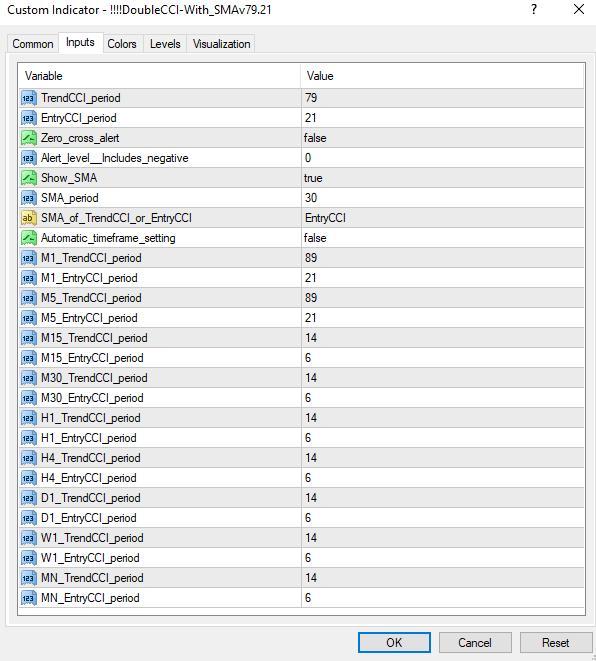Close the Custom Indicator dialog
Image resolution: width=596 pixels, height=661 pixels.
(x=579, y=10)
